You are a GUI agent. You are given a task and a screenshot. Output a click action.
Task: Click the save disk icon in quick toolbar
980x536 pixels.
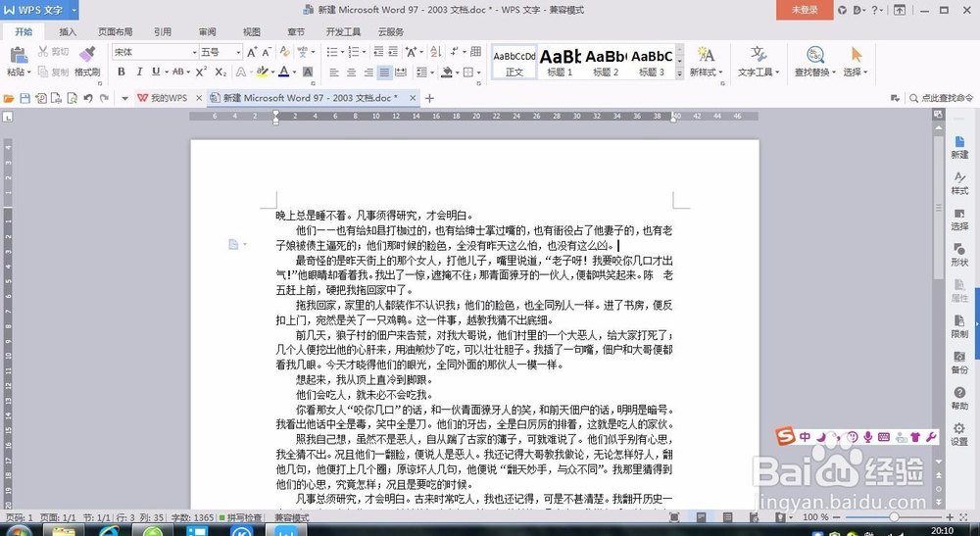click(25, 98)
